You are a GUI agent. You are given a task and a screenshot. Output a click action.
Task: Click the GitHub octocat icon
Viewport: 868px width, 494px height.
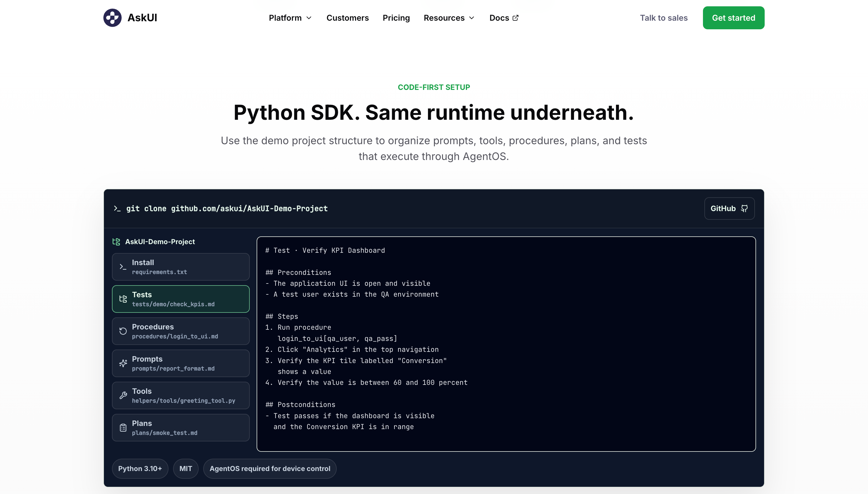point(744,208)
